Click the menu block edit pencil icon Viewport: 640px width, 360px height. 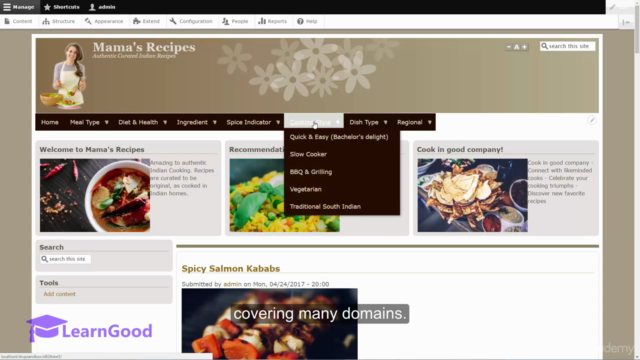pos(592,120)
